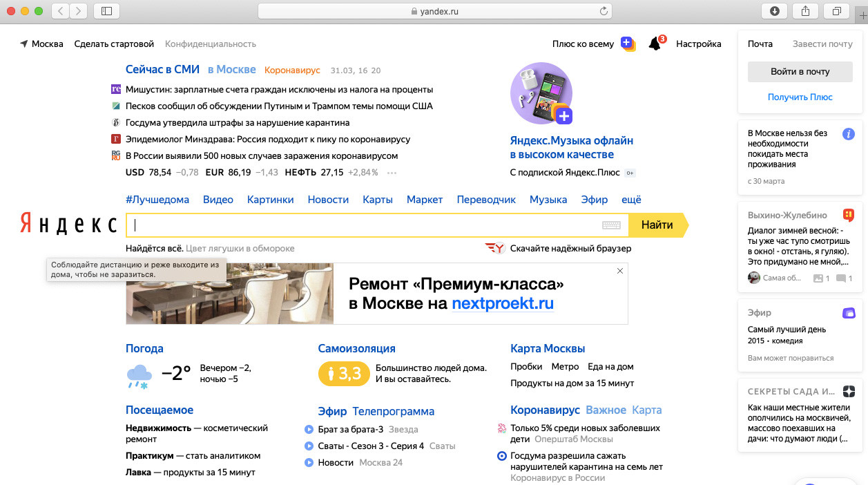
Task: Open the Мишустин зарплатные счета headline
Action: 279,89
